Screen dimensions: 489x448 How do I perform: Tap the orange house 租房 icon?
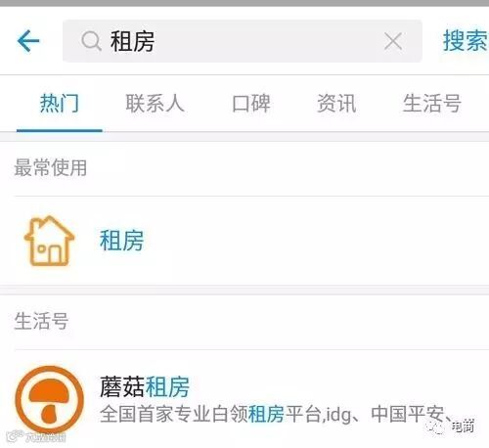[x=49, y=241]
